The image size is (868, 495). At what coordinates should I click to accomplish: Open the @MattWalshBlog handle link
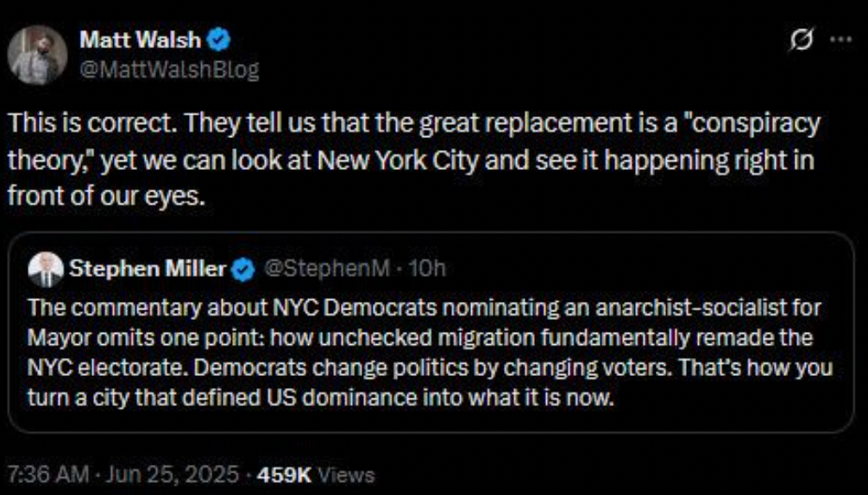169,70
